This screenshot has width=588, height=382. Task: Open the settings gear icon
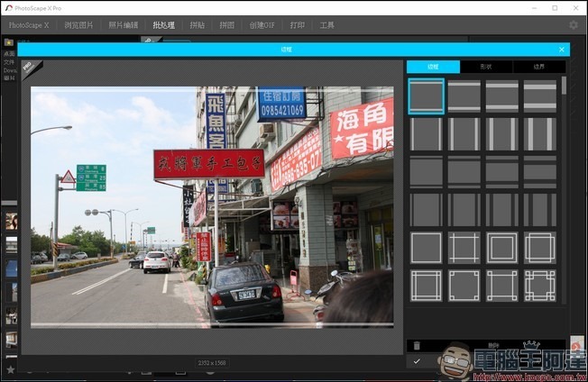point(574,25)
